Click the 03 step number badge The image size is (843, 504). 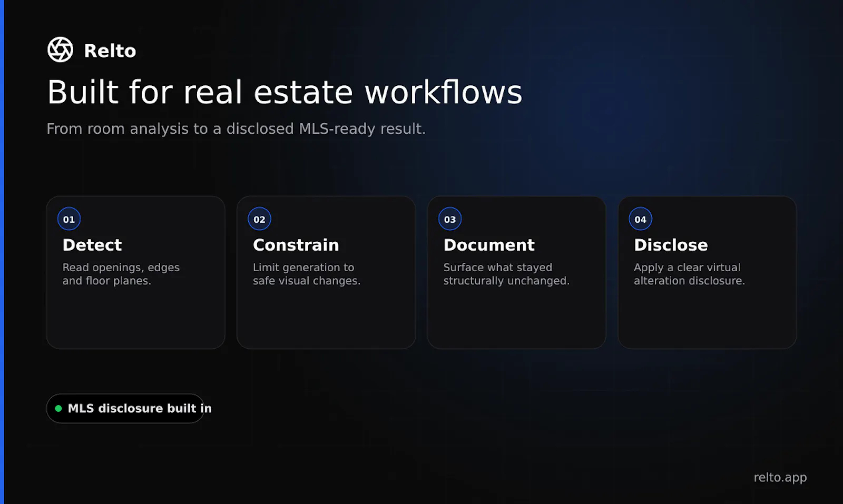(450, 219)
